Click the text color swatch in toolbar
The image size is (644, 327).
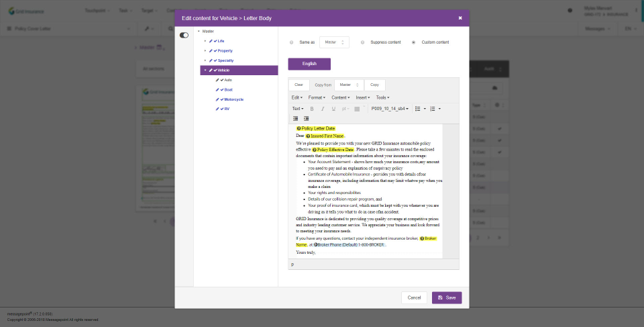[357, 109]
